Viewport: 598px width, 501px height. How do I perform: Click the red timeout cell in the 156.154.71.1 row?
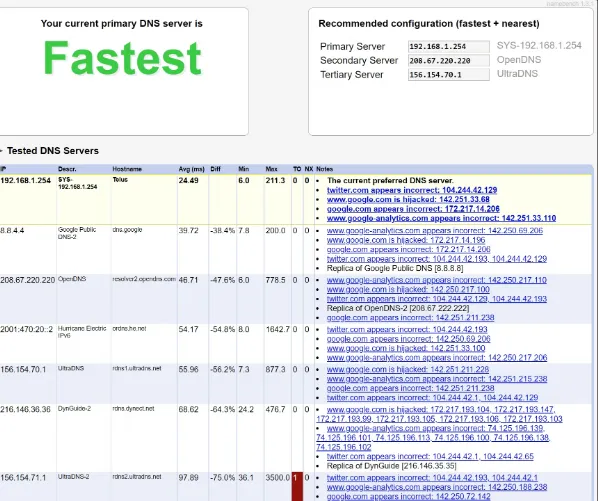pyautogui.click(x=297, y=487)
